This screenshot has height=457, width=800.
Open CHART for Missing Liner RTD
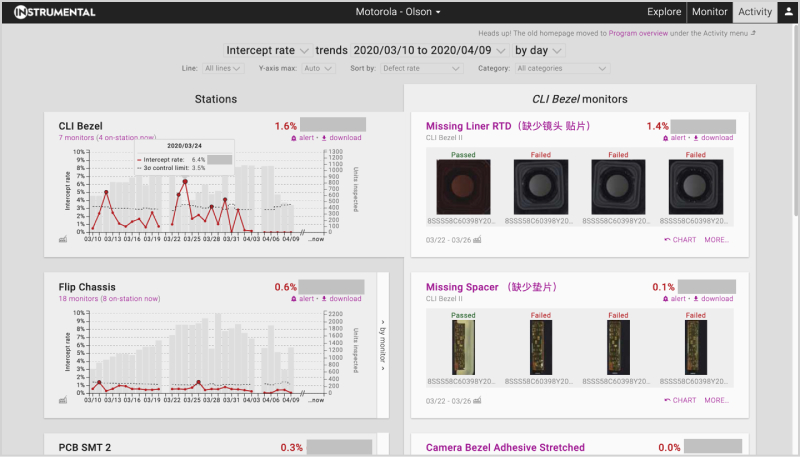point(680,240)
